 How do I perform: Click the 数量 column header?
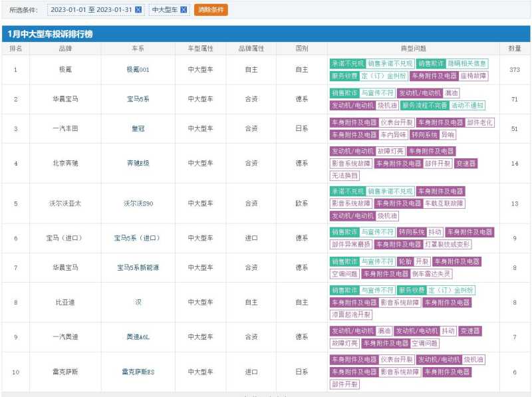tap(515, 49)
